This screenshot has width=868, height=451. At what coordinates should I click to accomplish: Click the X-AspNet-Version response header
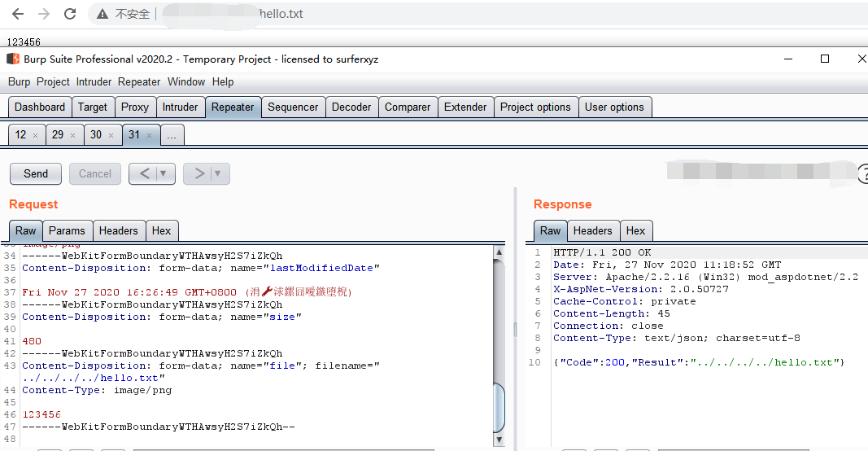click(x=641, y=289)
